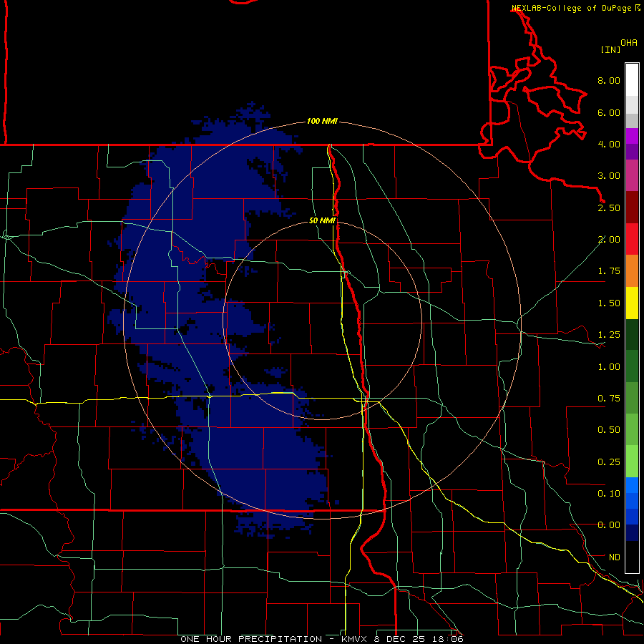Click the 0.75 legend value
This screenshot has width=644, height=644.
point(609,399)
